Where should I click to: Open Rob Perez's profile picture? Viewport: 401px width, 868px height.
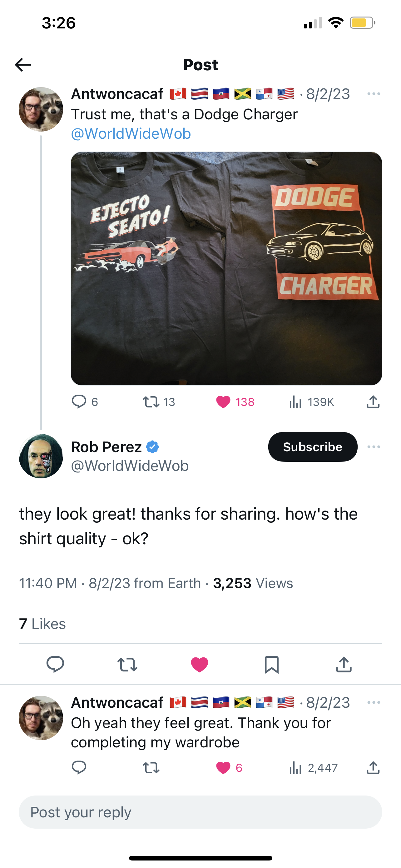41,456
